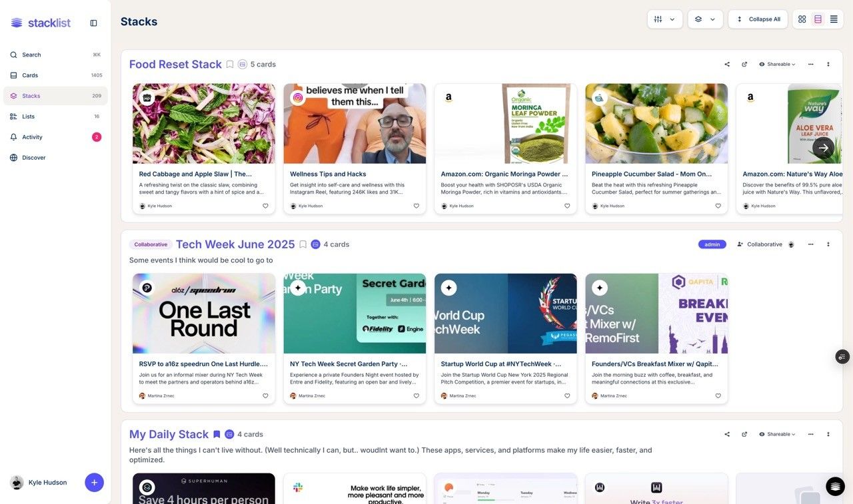Open Food Reset Stack title
853x504 pixels.
[175, 64]
